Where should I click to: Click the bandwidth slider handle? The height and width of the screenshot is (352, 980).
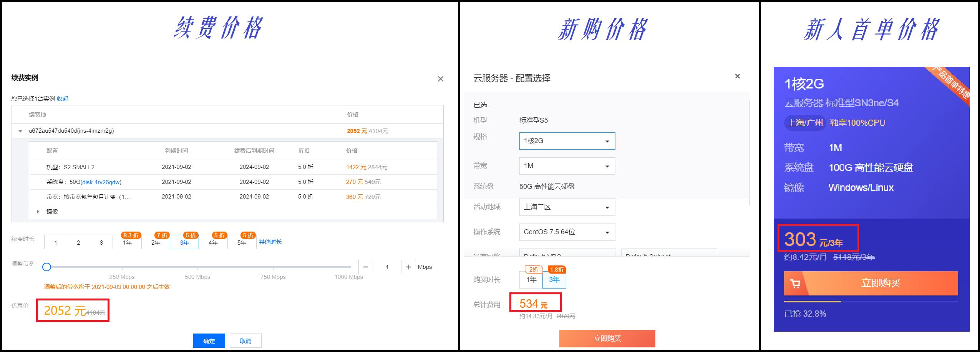[x=46, y=267]
